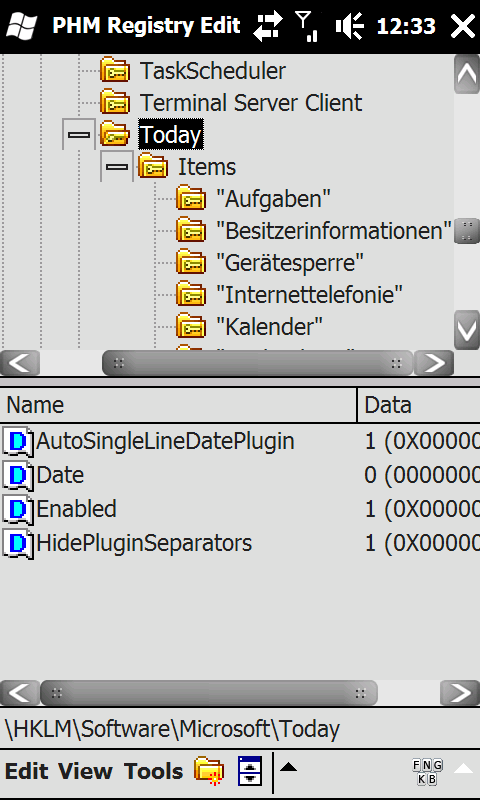The image size is (480, 800).
Task: Collapse the Today registry key
Action: (x=79, y=135)
